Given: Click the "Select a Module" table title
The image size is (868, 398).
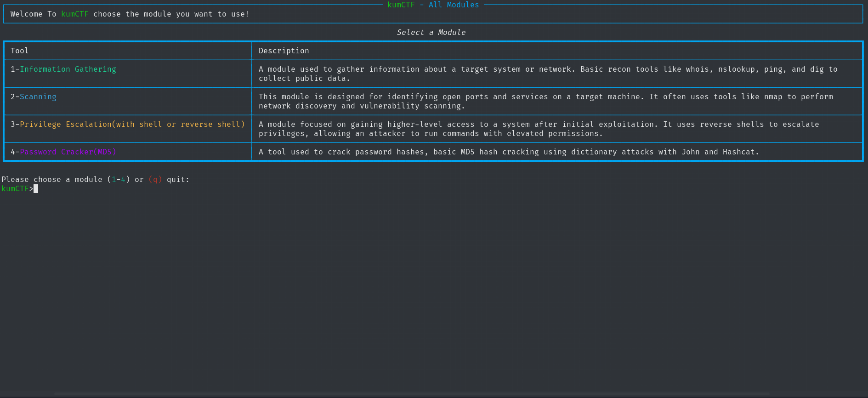Looking at the screenshot, I should click(x=431, y=33).
